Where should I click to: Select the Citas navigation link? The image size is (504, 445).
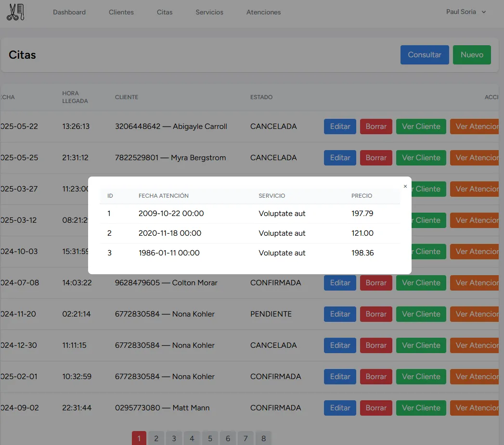(165, 12)
